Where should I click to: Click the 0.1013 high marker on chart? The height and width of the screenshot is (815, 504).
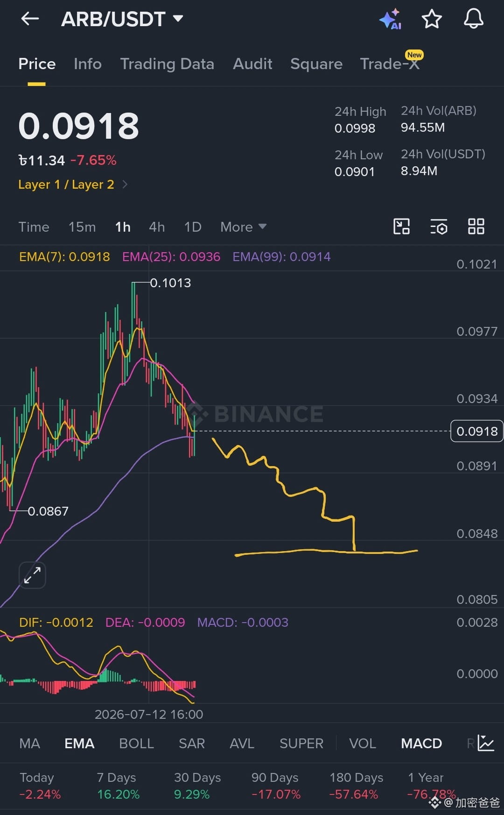click(170, 283)
